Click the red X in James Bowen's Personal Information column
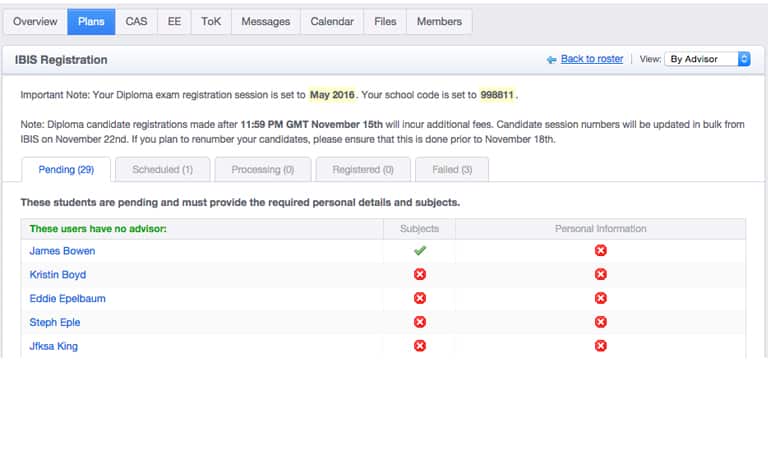768x461 pixels. [600, 251]
